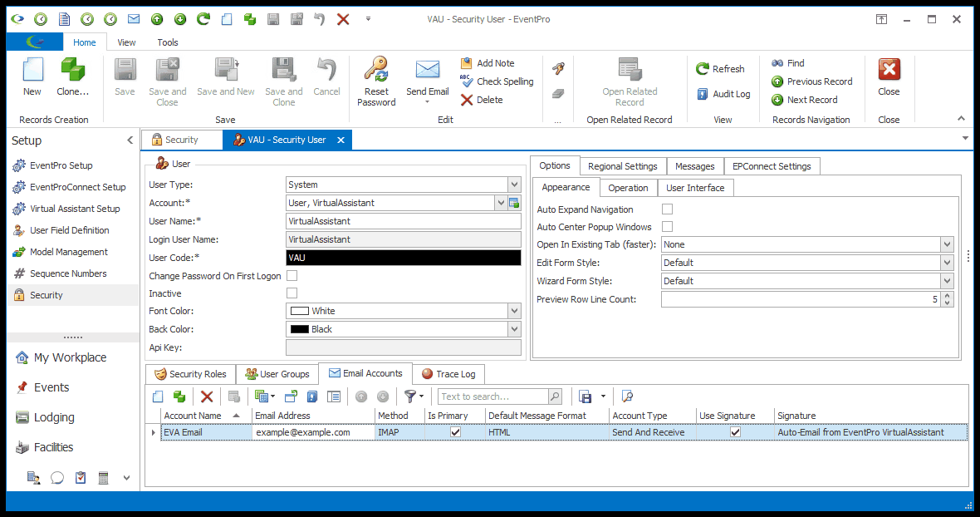Click the magnifier button beside search box
The height and width of the screenshot is (517, 980).
(555, 396)
